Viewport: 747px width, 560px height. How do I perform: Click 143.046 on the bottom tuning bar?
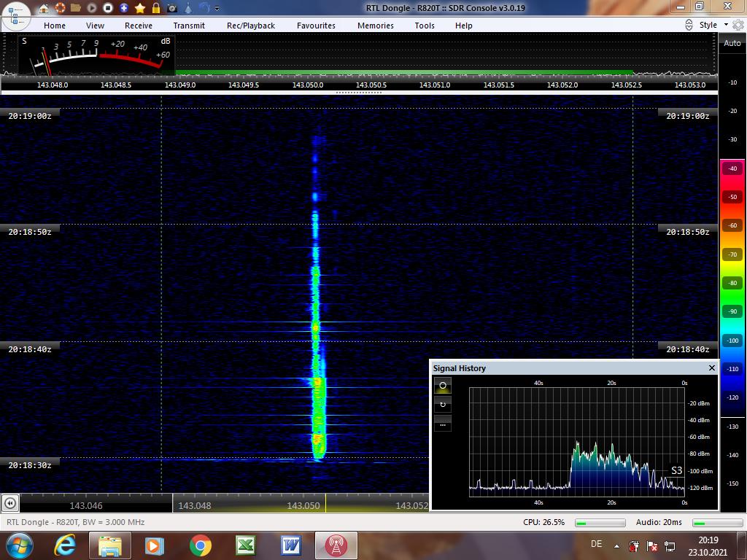[x=86, y=506]
